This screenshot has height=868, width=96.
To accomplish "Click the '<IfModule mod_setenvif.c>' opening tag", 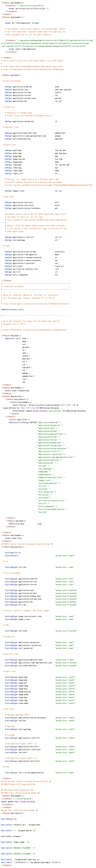I will 17,399.
